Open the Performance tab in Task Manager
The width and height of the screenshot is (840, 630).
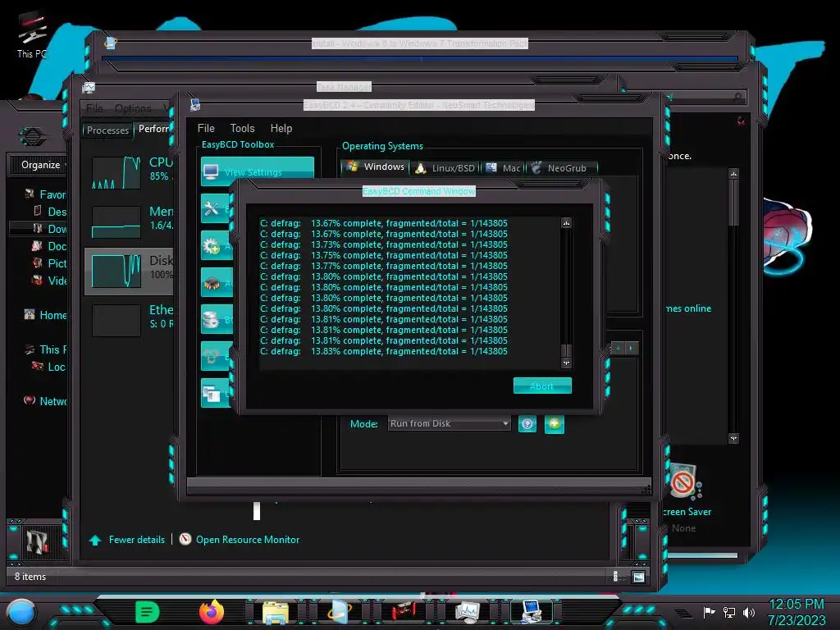click(x=153, y=129)
